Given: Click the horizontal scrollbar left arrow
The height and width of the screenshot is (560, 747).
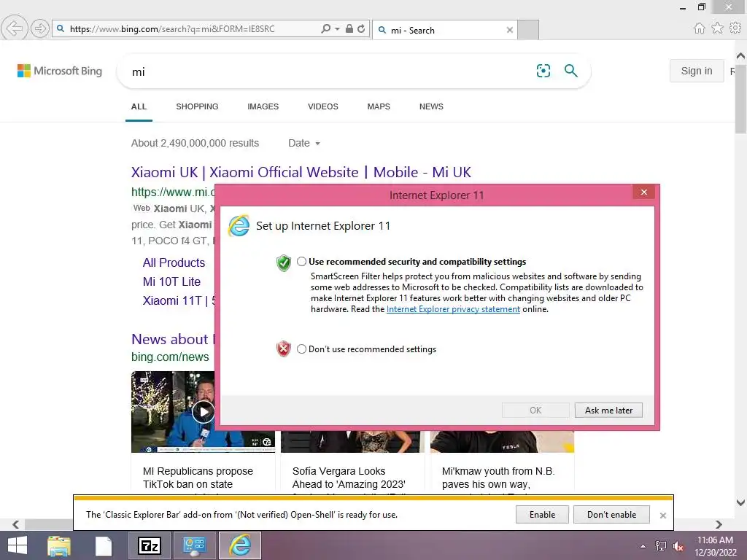Looking at the screenshot, I should [16, 524].
